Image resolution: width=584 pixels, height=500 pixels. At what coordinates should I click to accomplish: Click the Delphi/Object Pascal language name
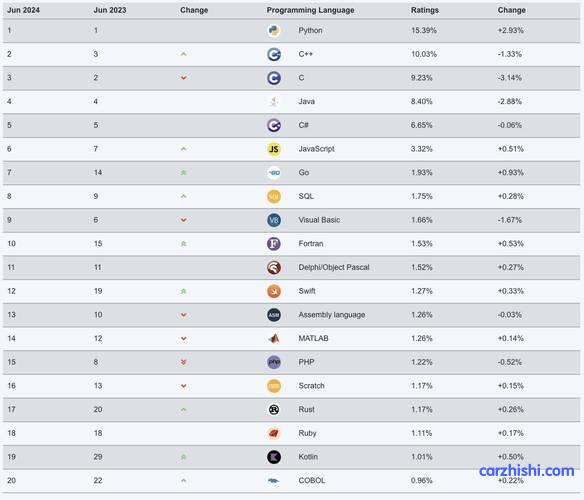coord(334,268)
